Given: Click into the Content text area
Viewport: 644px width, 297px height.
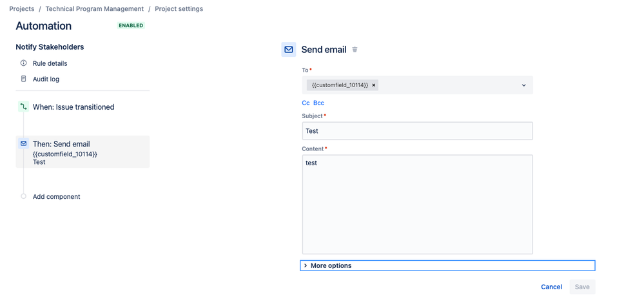Looking at the screenshot, I should [x=417, y=205].
